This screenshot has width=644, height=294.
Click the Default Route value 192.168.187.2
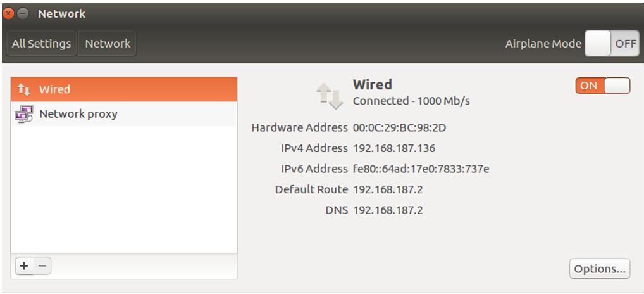(x=387, y=189)
